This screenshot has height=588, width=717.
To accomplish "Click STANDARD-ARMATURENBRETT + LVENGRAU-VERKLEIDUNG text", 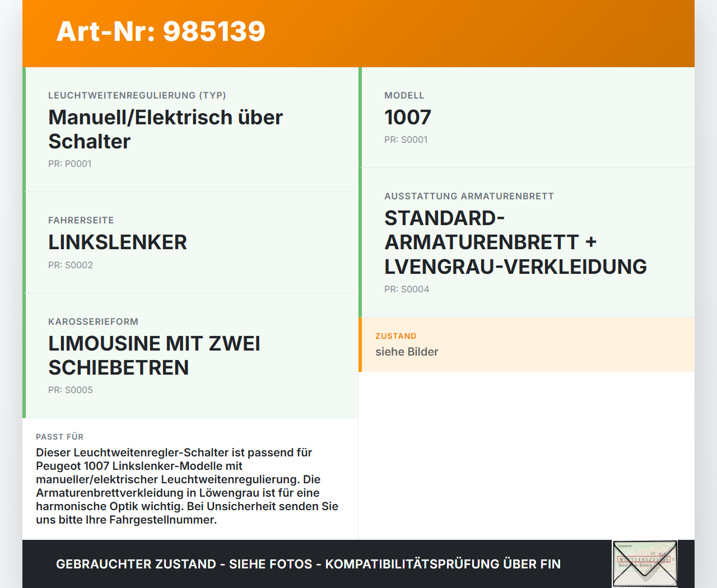I will click(x=515, y=242).
